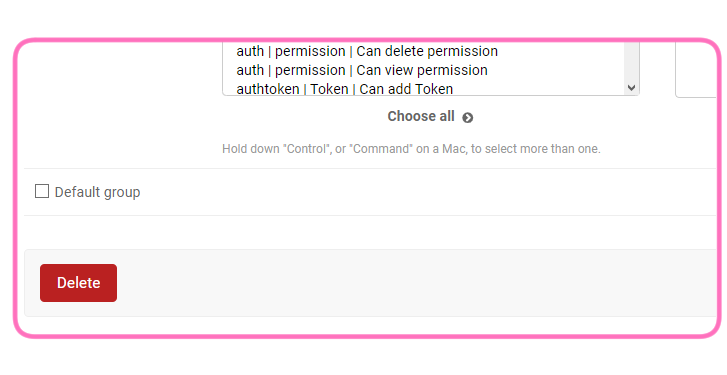Click the gray submit row beside Delete
The image size is (727, 375).
(x=417, y=283)
